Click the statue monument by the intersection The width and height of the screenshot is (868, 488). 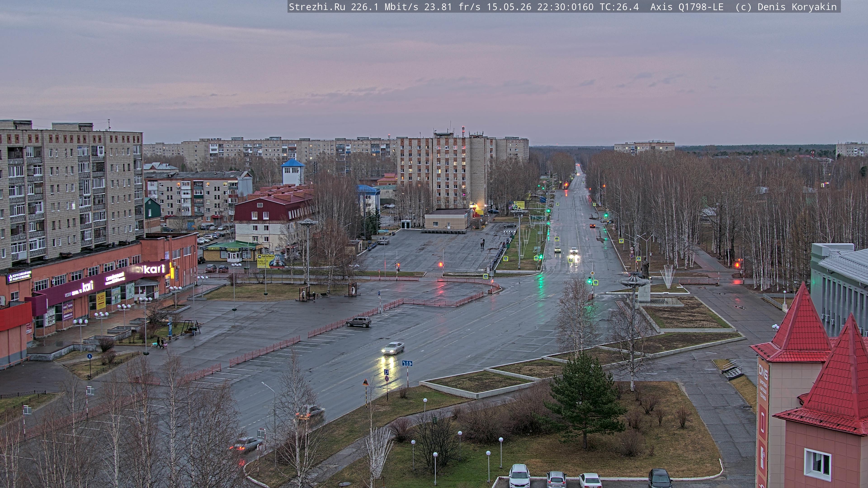pos(645,267)
